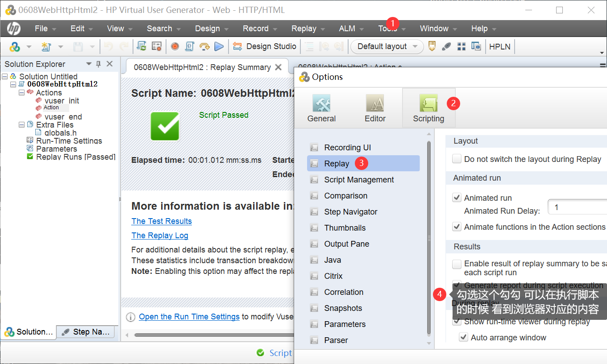Open The Replay Log link
This screenshot has height=364, width=607.
pos(160,236)
